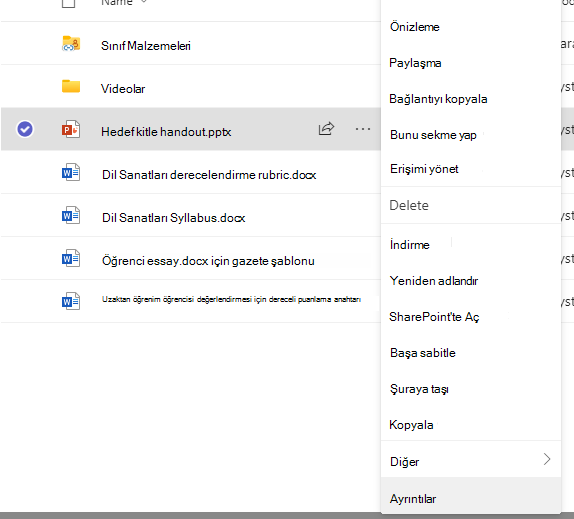Uncheck the selected Hedef kitle handout row
Viewport: 574px width, 519px height.
click(x=25, y=129)
